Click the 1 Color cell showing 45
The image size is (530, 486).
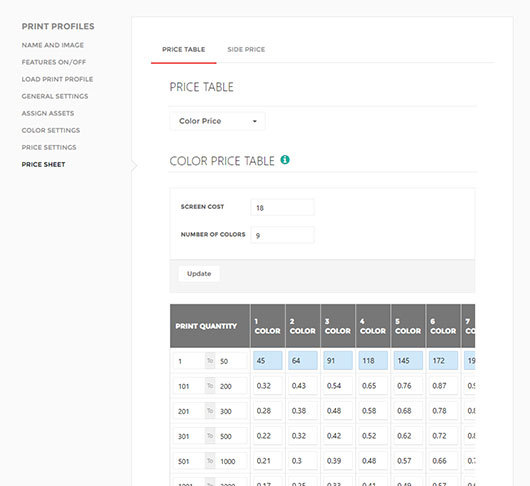268,361
